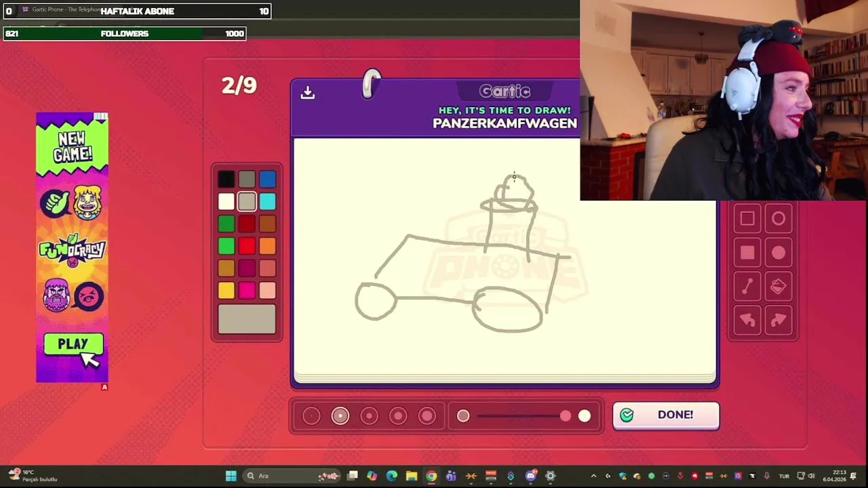Expand the system tray hidden icons chevron
Screen dimensions: 868x488
pyautogui.click(x=593, y=476)
